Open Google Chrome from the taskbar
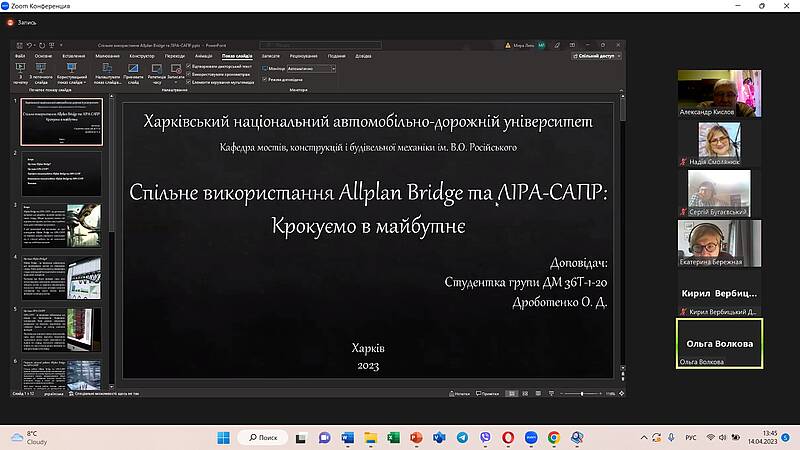 554,438
